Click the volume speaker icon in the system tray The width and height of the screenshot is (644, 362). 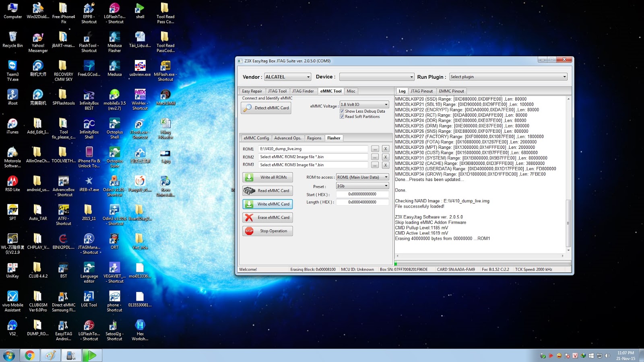tap(607, 356)
